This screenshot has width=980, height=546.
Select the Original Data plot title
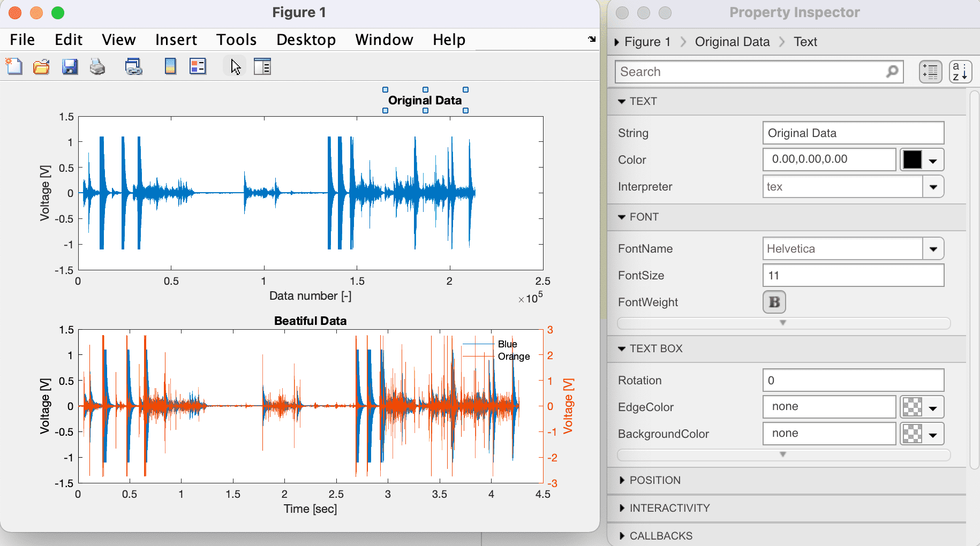(425, 100)
